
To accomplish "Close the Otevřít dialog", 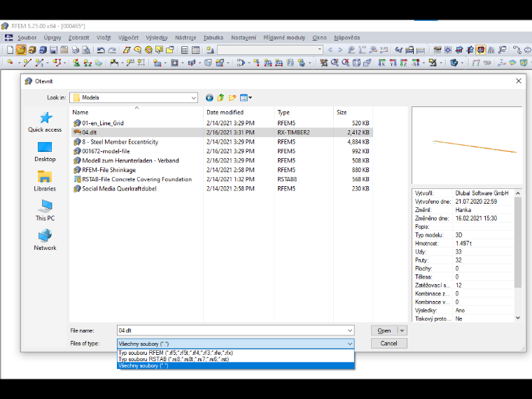I will [x=519, y=81].
